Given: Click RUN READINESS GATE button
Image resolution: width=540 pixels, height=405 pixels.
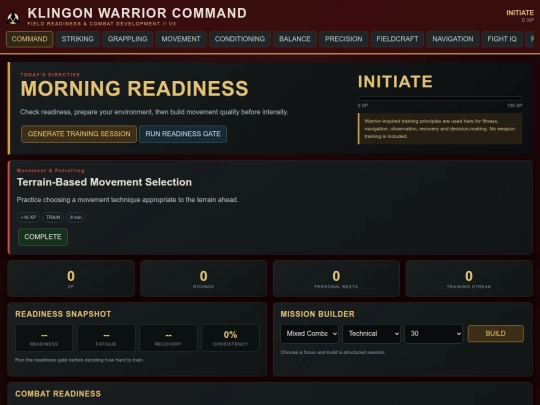Looking at the screenshot, I should click(183, 134).
